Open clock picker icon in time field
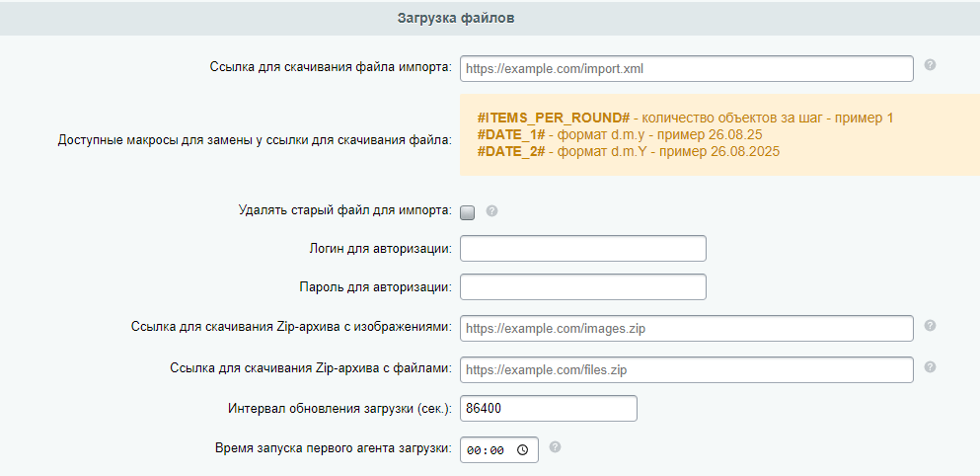The height and width of the screenshot is (476, 980). pyautogui.click(x=523, y=449)
